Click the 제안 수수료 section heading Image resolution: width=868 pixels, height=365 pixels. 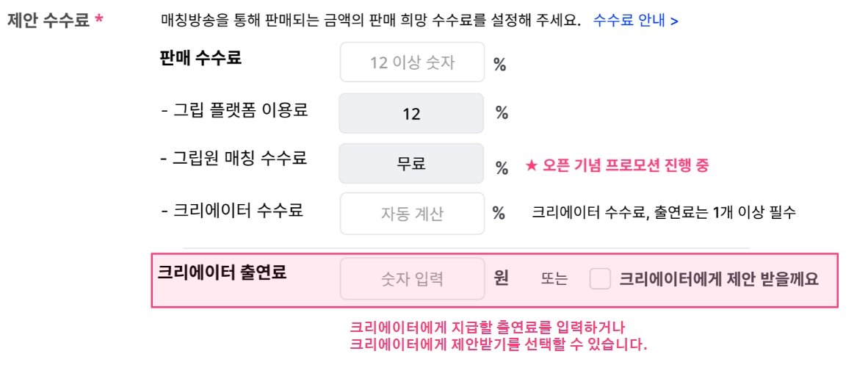[x=48, y=21]
